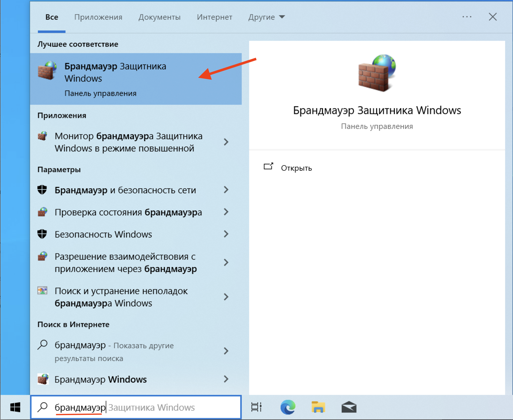Image resolution: width=513 pixels, height=420 pixels.
Task: Click Панель управления subtitle in the preview pane
Action: (x=377, y=126)
